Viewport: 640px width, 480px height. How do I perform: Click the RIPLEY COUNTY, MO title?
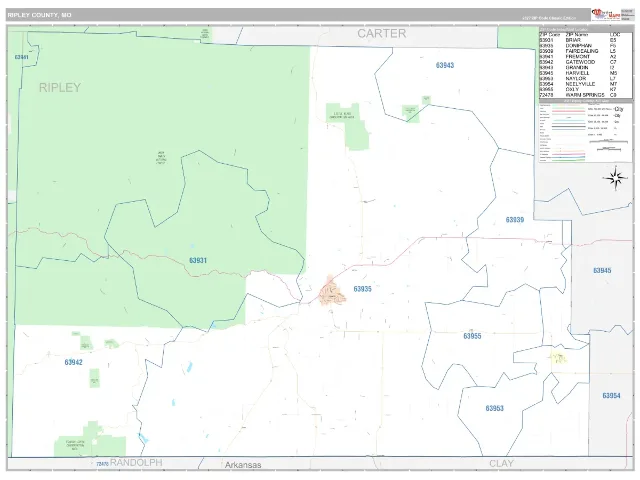coord(40,15)
